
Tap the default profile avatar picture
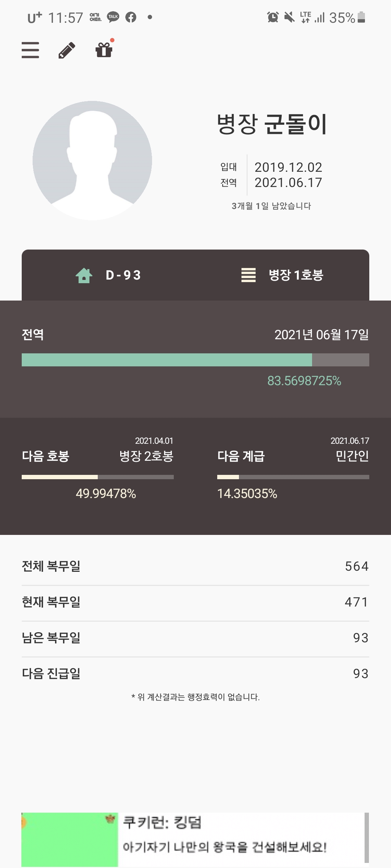click(92, 161)
